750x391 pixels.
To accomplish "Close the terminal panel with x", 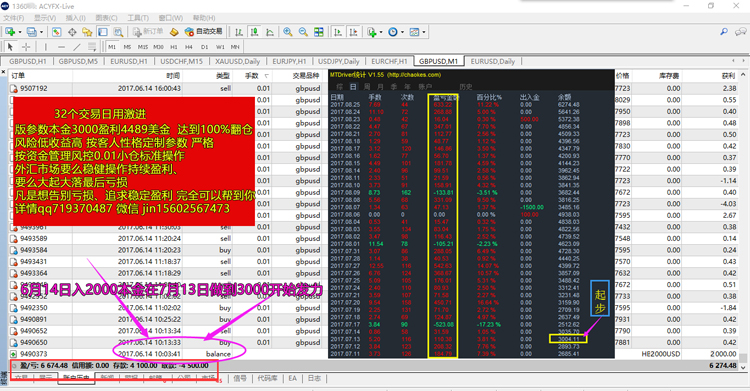I will (3, 72).
